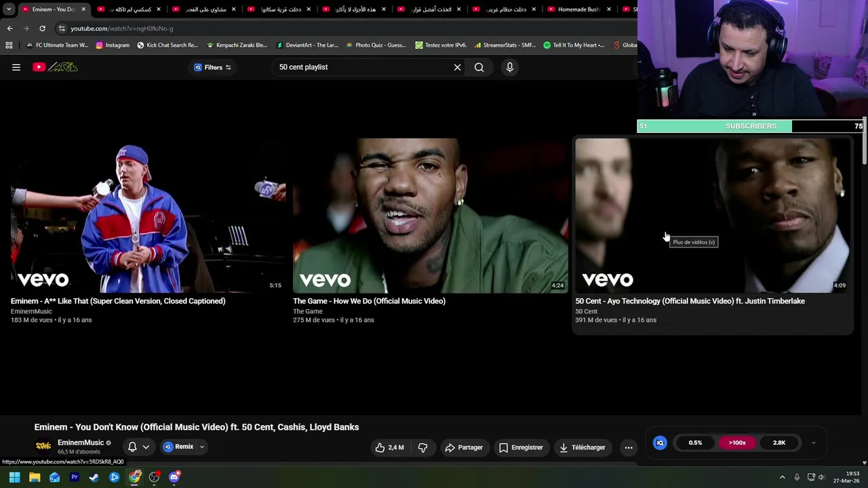Open Steam from the taskbar
Viewport: 868px width, 488px height.
coord(94,477)
